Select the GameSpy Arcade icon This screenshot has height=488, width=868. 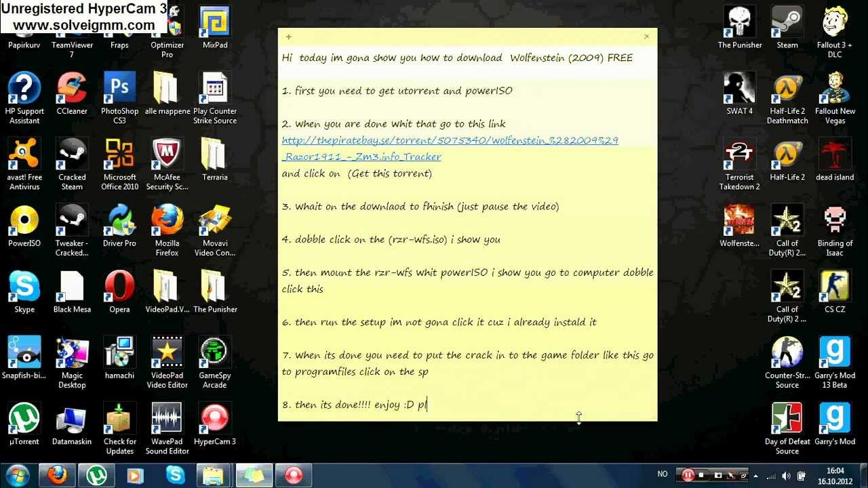tap(215, 363)
